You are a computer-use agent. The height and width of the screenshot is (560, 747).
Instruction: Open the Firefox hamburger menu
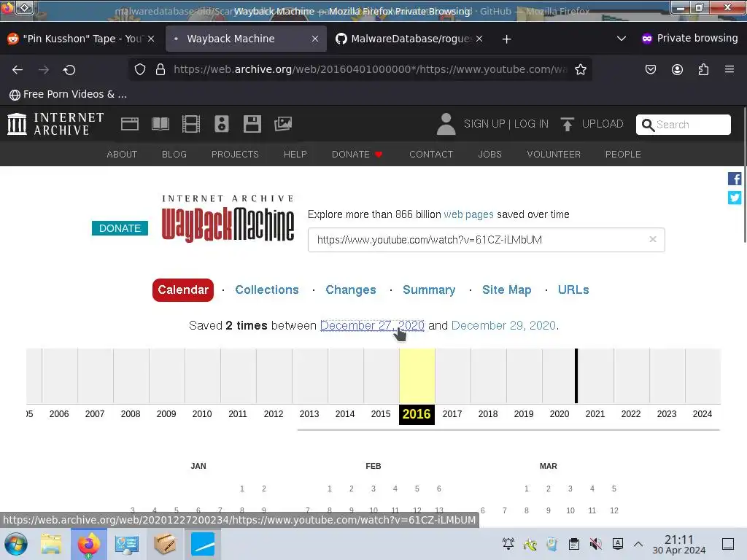point(729,69)
